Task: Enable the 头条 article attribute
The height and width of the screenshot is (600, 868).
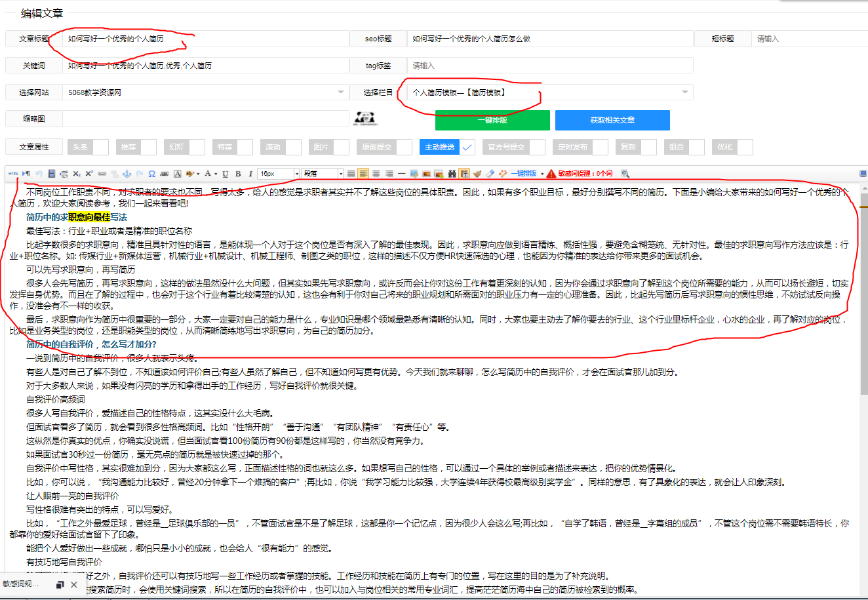Action: (100, 147)
